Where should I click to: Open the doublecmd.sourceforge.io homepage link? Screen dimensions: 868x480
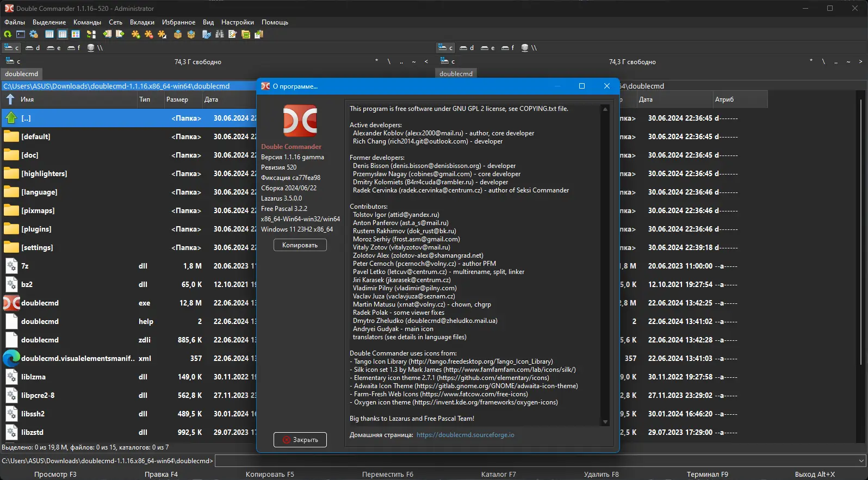465,435
